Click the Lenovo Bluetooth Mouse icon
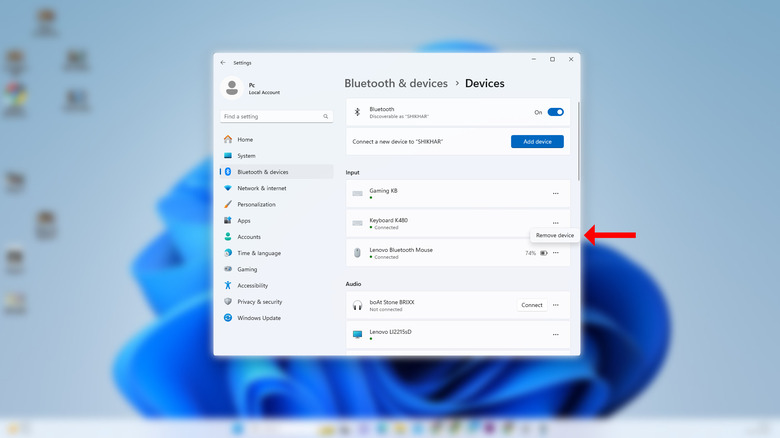Screen dimensions: 780x438 click(357, 253)
